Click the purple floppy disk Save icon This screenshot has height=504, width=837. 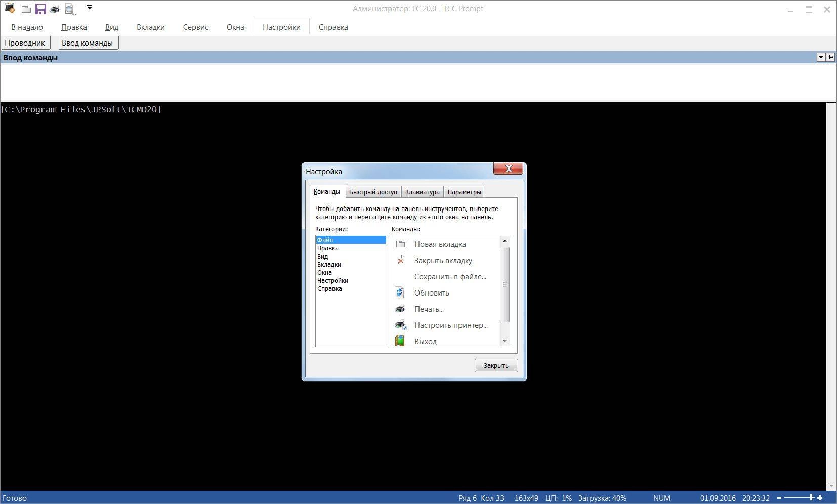pyautogui.click(x=40, y=9)
